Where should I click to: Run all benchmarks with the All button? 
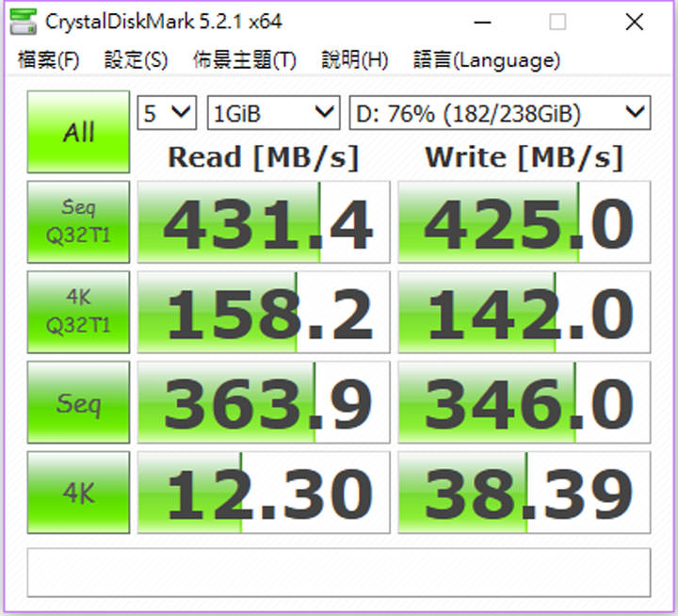pyautogui.click(x=78, y=132)
